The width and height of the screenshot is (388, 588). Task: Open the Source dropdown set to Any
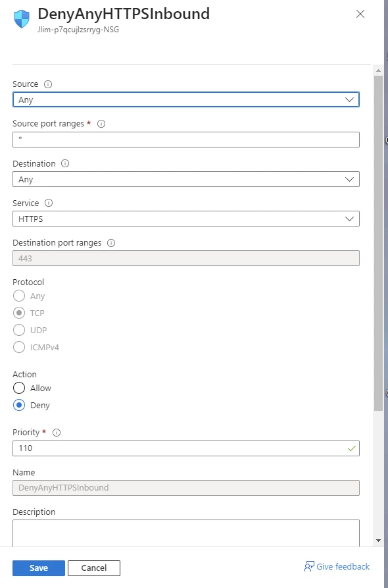click(x=186, y=99)
